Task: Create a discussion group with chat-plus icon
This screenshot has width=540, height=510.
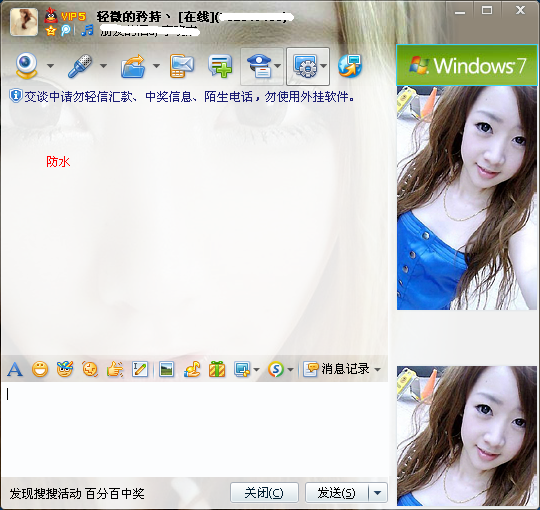Action: [x=220, y=66]
